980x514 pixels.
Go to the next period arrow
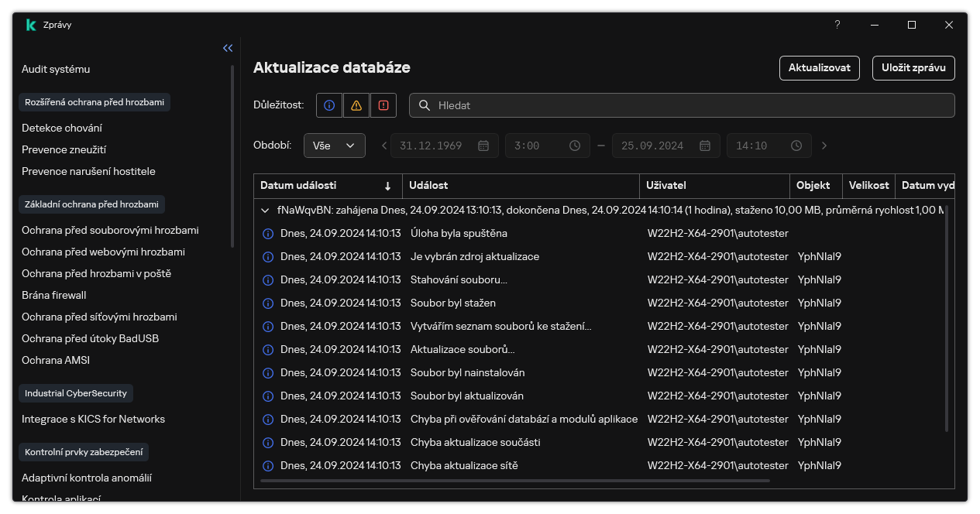[824, 146]
